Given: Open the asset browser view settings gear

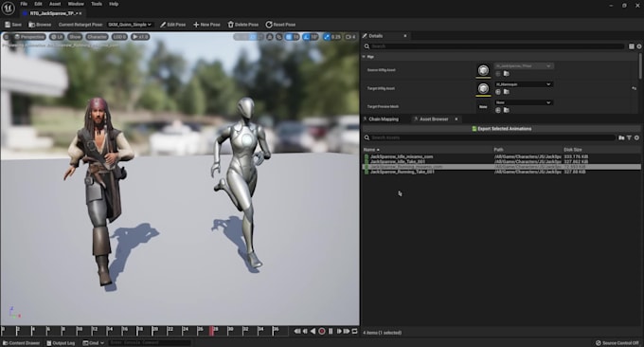Looking at the screenshot, I should pos(636,137).
